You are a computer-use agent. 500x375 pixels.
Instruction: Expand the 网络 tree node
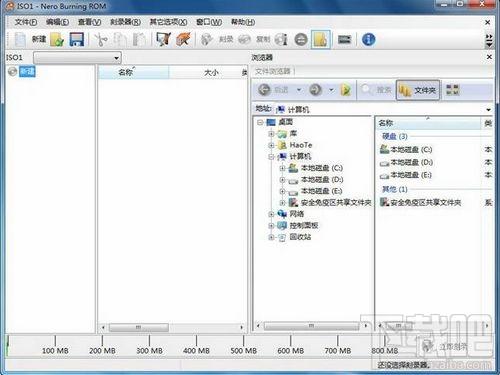(271, 214)
